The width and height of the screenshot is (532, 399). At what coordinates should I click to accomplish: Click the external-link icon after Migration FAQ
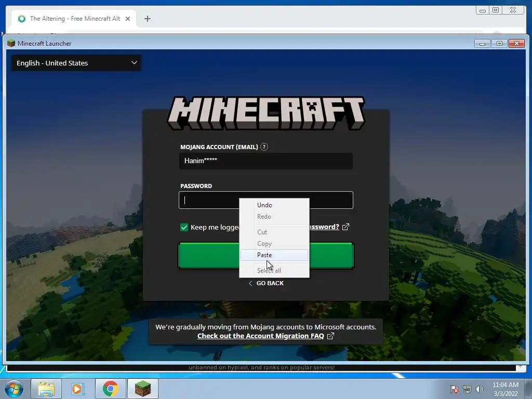click(330, 336)
